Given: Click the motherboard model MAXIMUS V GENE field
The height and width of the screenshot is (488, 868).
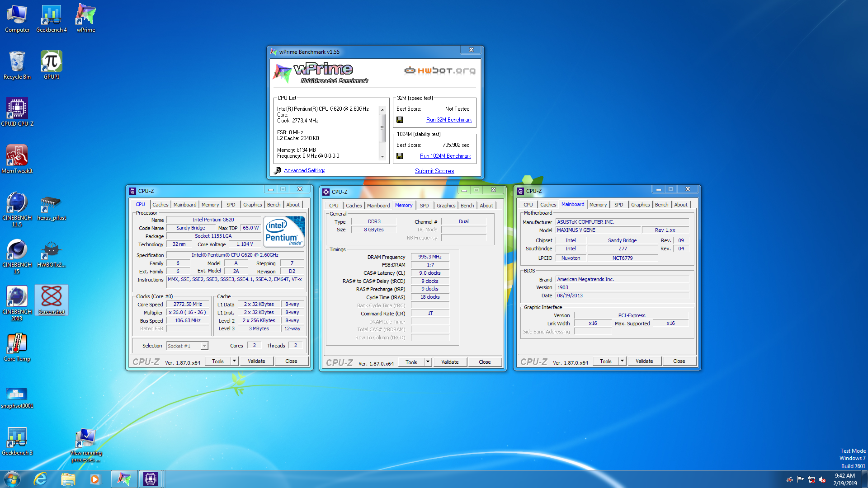Looking at the screenshot, I should (598, 230).
